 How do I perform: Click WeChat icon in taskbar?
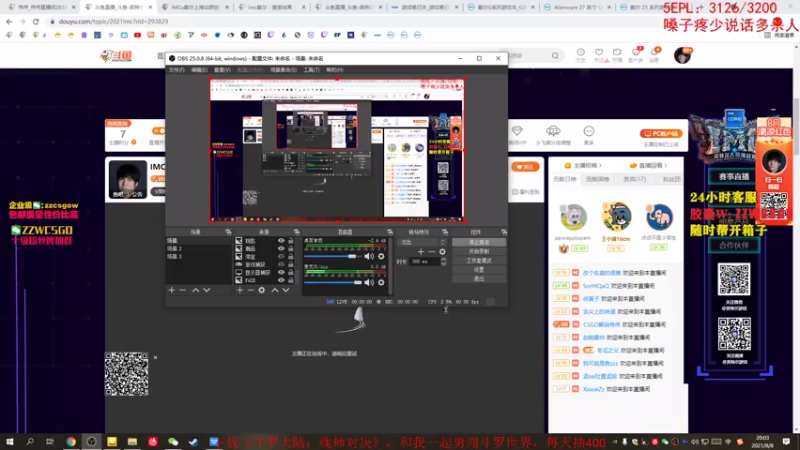tap(173, 442)
